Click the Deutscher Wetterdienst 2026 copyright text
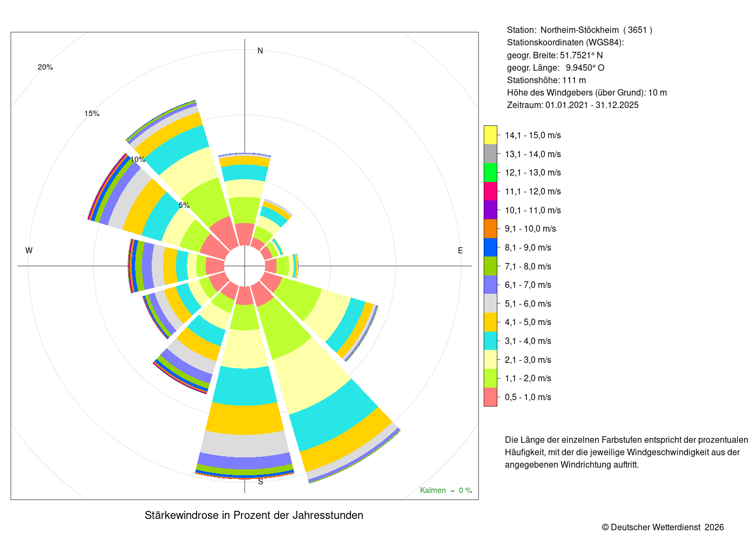This screenshot has height=540, width=756. [x=663, y=527]
